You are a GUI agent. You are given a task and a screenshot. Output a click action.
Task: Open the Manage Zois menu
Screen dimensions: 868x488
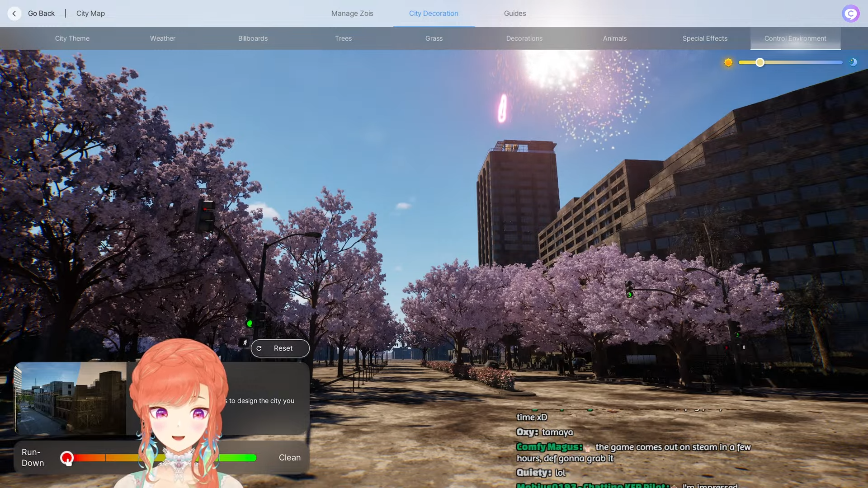[x=352, y=14]
